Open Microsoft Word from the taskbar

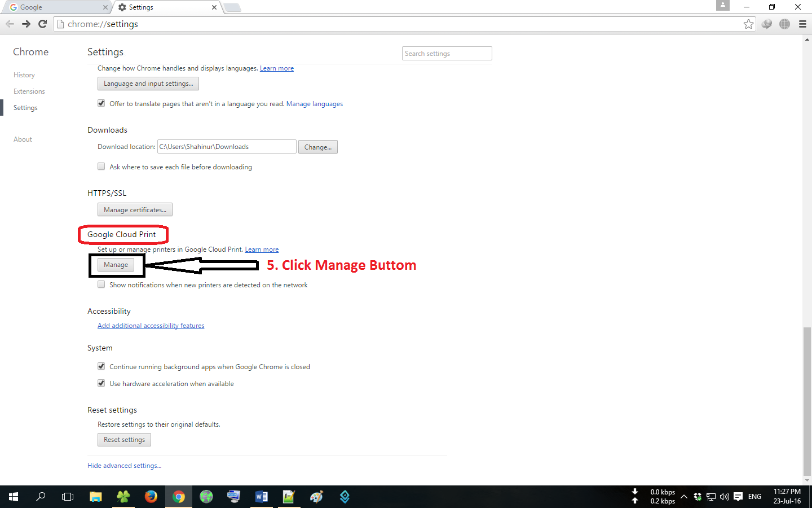(x=261, y=497)
